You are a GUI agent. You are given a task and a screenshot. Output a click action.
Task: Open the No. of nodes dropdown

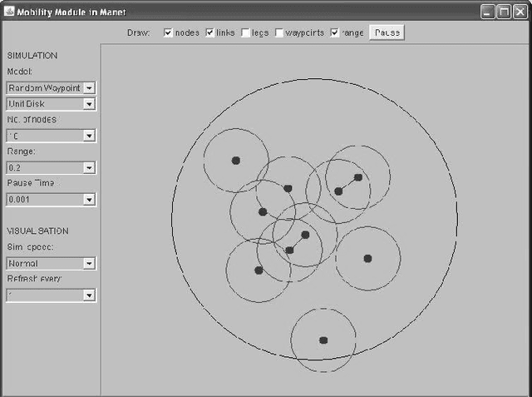point(90,135)
